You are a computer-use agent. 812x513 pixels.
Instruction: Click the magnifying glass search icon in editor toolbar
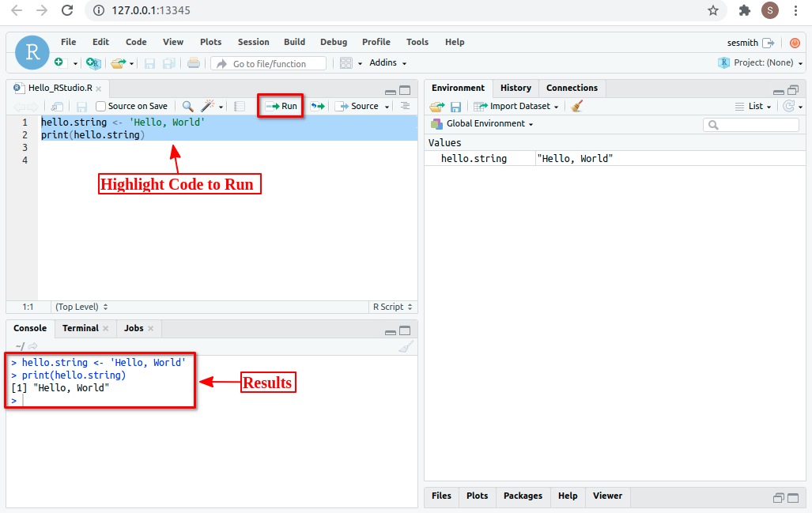coord(187,105)
